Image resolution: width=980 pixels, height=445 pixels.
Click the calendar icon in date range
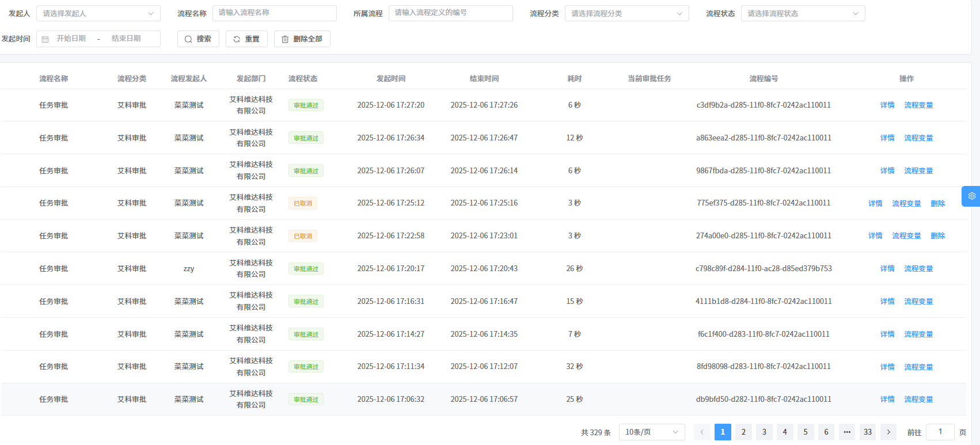coord(45,39)
